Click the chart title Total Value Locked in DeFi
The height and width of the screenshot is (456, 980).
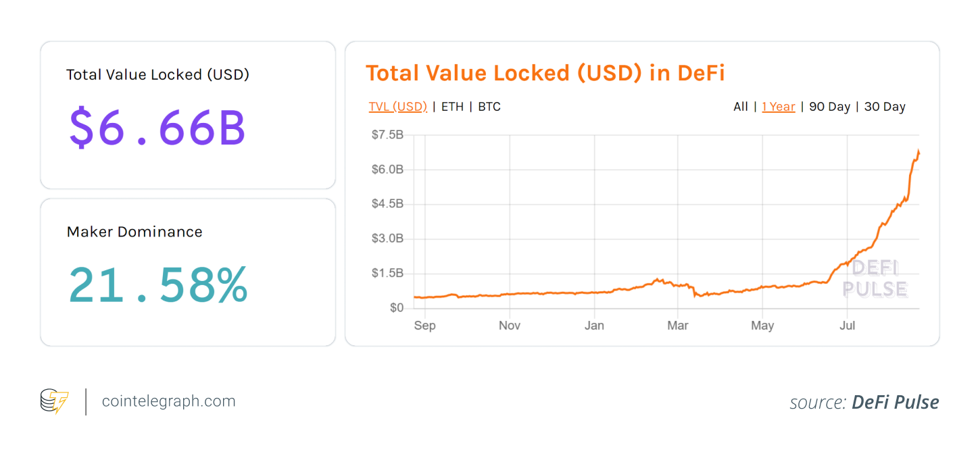(x=545, y=73)
